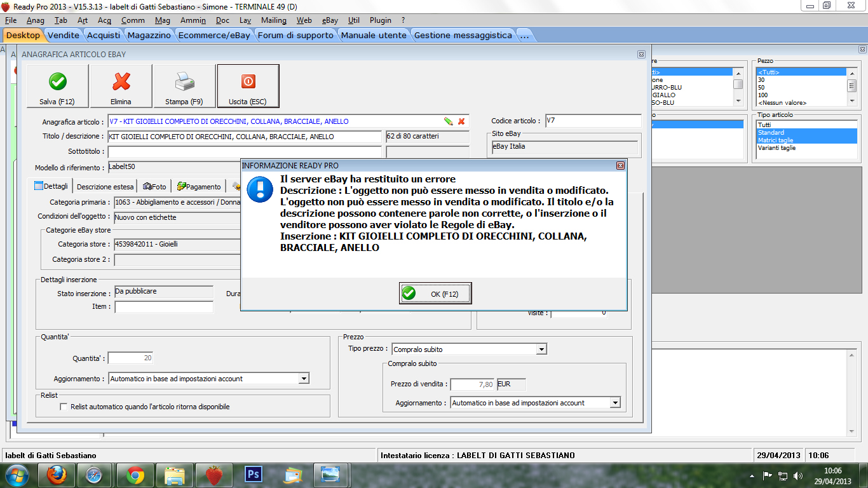Open Windows Explorer from the taskbar
The width and height of the screenshot is (868, 488).
pos(175,475)
